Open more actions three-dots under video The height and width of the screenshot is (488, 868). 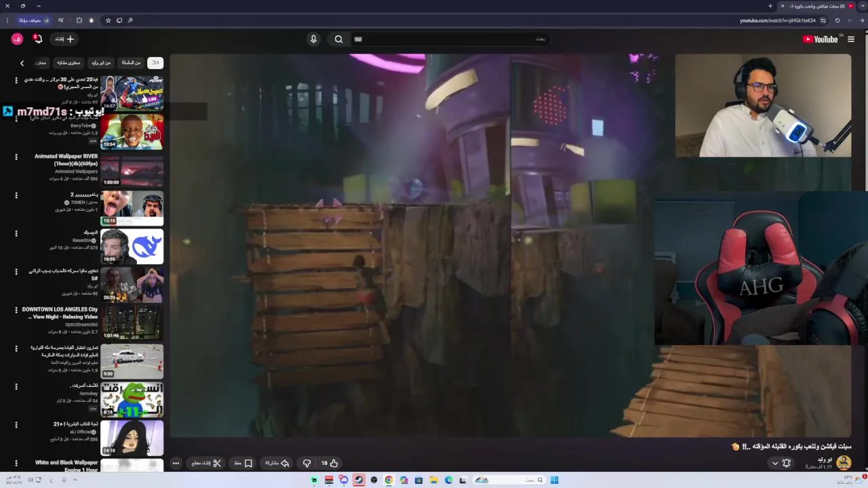[176, 463]
